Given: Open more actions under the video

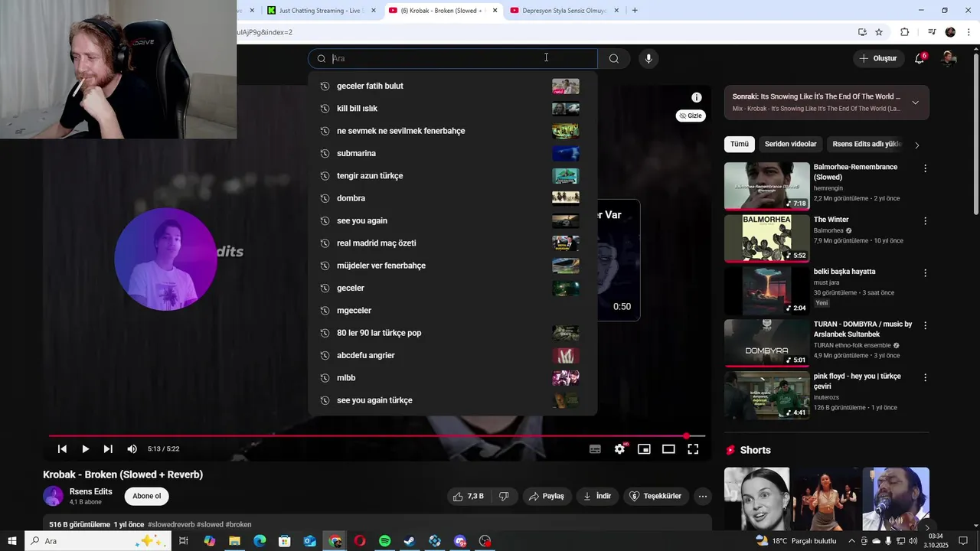Looking at the screenshot, I should point(702,496).
